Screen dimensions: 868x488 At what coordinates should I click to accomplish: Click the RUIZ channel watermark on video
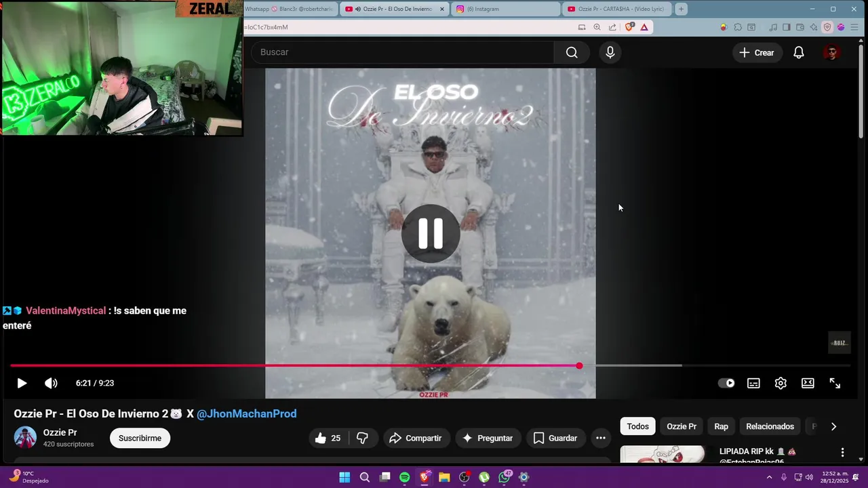(x=840, y=343)
